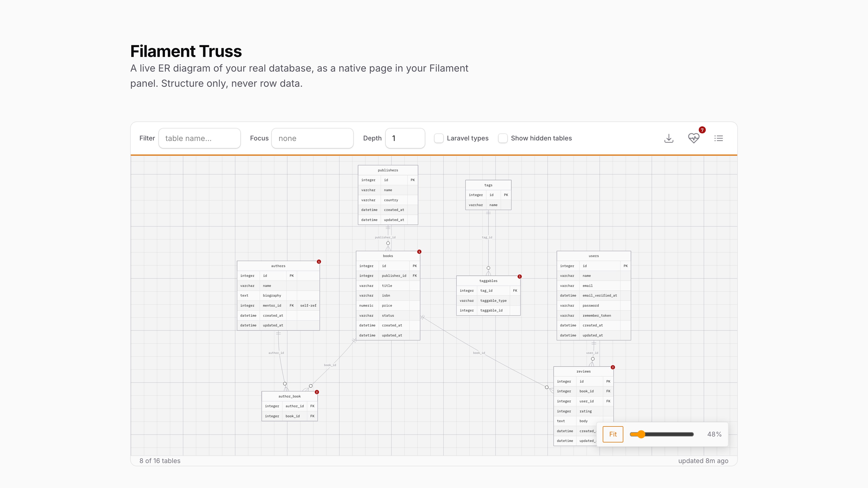Screen dimensions: 868x488
Task: Click the download diagram icon
Action: point(669,138)
